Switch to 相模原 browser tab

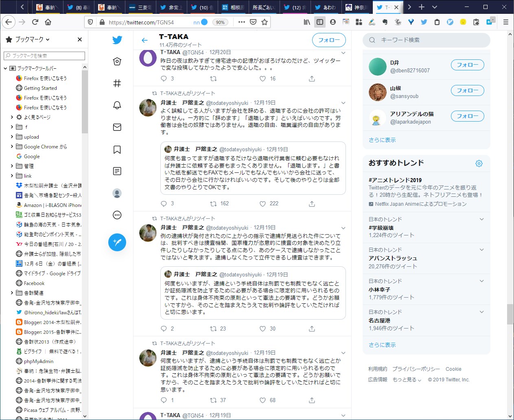(234, 7)
